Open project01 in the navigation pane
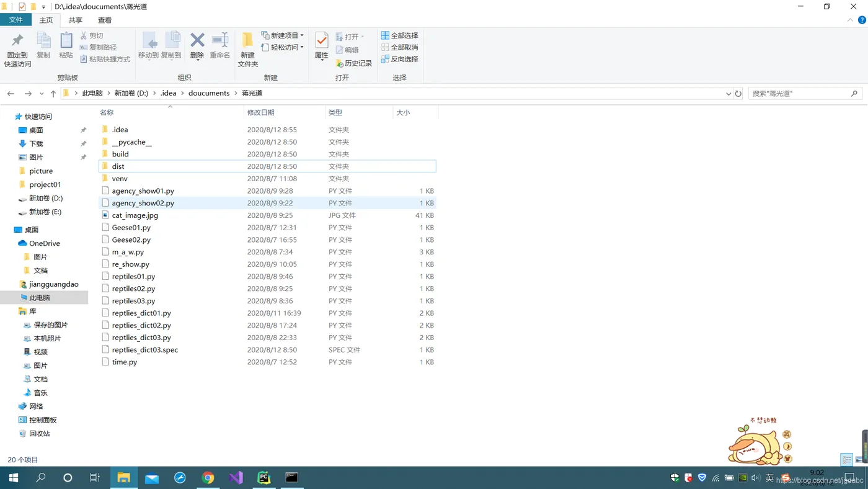This screenshot has height=489, width=868. click(x=45, y=184)
